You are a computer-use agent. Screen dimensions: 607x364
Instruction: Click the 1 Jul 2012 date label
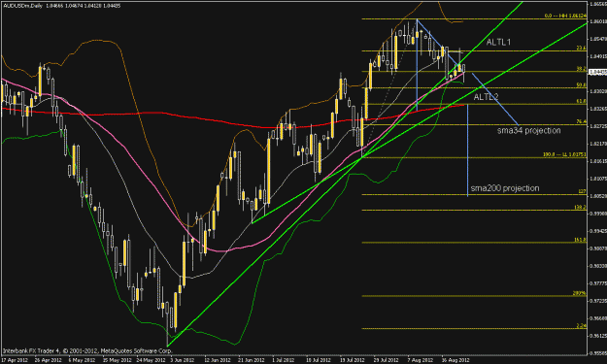coord(285,360)
